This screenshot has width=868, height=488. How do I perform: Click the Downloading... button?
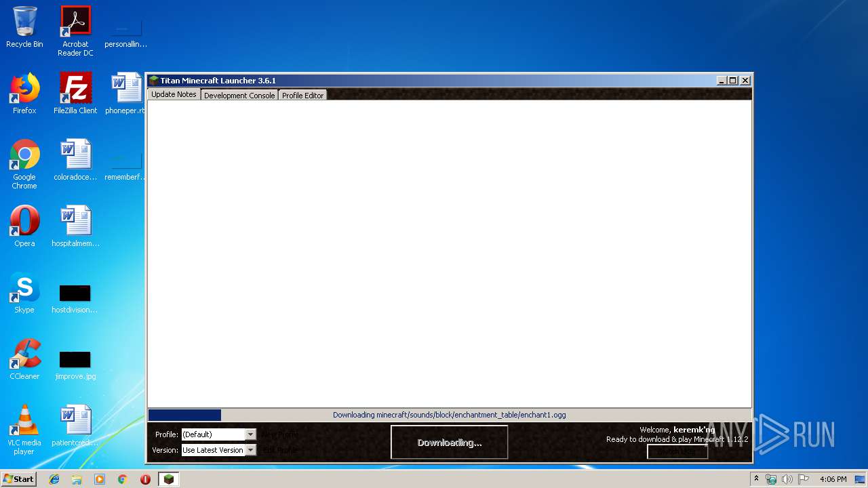click(x=450, y=443)
